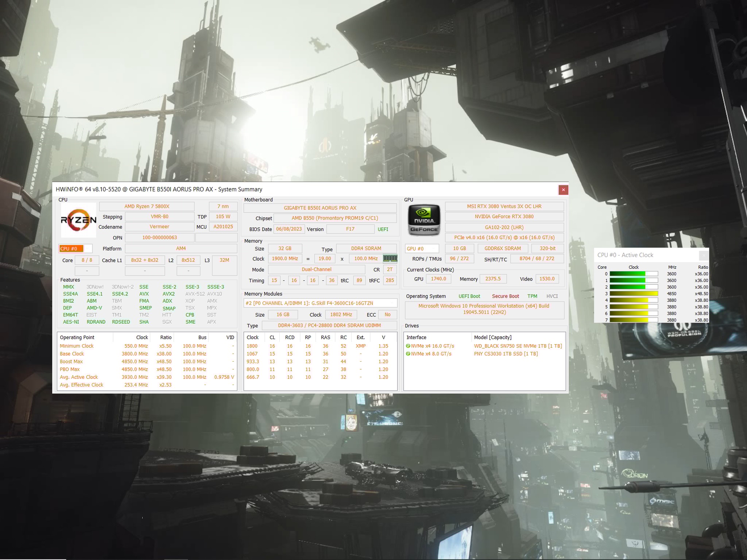Click the HVCI status indicator

[552, 296]
